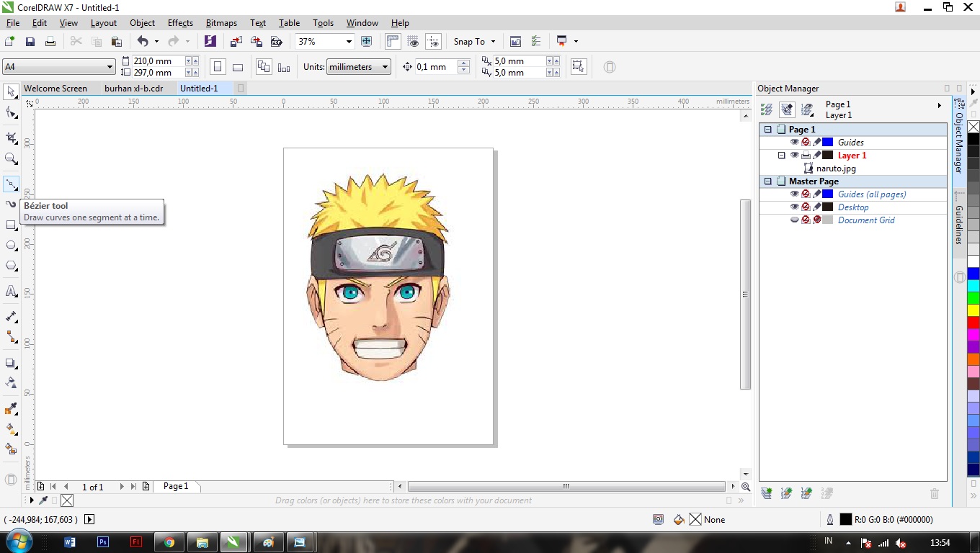
Task: Open Object Manager options flyout arrow
Action: tap(939, 105)
